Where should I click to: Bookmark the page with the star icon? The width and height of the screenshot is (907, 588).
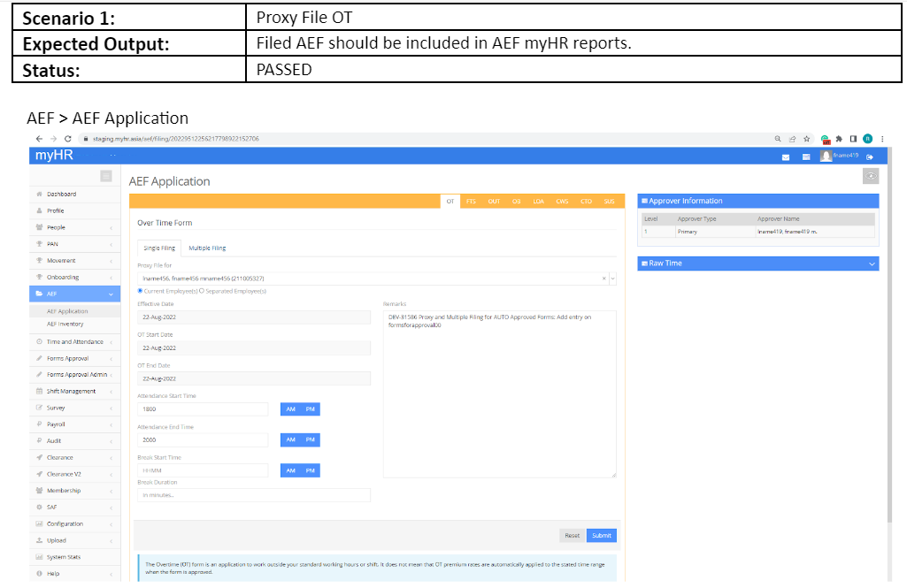tap(807, 139)
